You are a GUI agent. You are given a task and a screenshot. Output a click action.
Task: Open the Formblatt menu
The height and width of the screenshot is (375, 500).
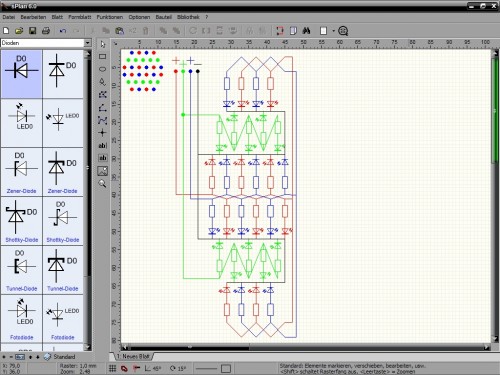(80, 17)
